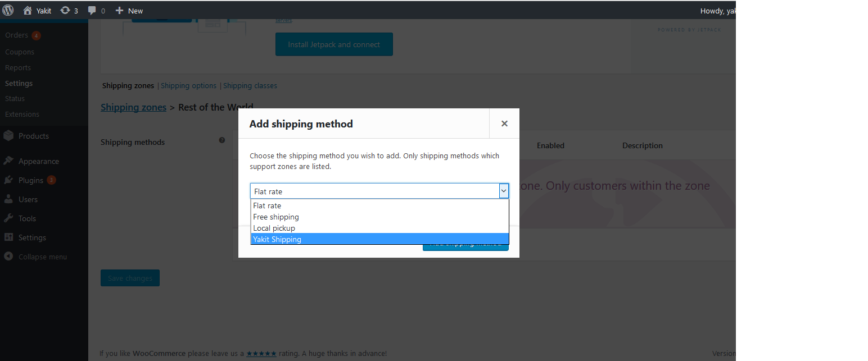Image resolution: width=868 pixels, height=361 pixels.
Task: Open Appearance menu in sidebar
Action: pyautogui.click(x=38, y=161)
